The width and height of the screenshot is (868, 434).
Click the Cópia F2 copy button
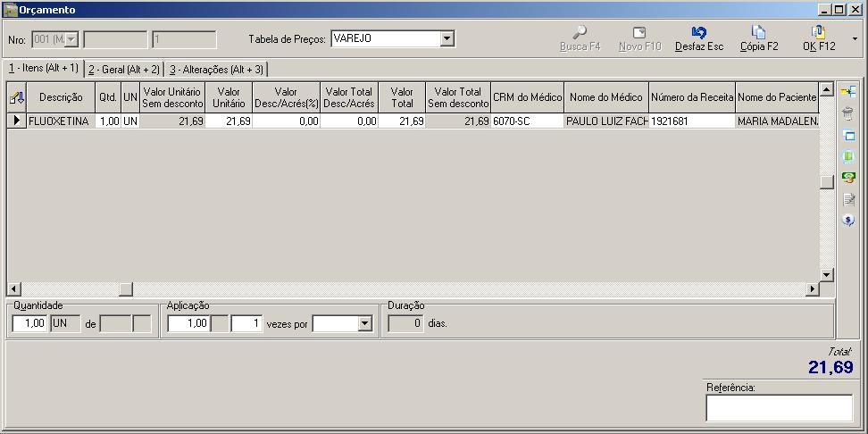coord(759,38)
